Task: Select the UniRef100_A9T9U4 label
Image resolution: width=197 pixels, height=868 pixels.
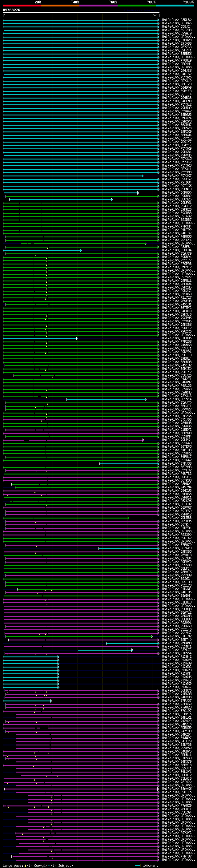Action: point(176,183)
